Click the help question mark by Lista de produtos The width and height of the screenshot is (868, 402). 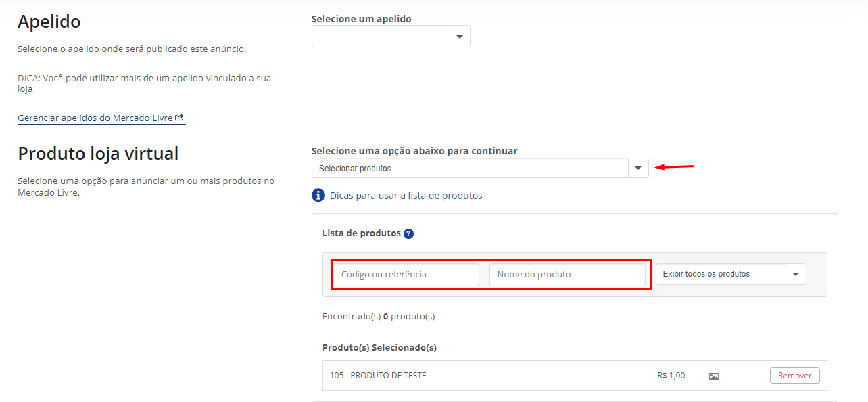point(408,234)
